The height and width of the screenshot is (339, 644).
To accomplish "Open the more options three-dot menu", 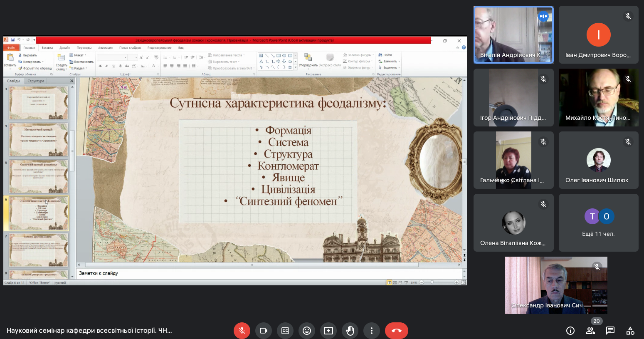I will tap(372, 331).
